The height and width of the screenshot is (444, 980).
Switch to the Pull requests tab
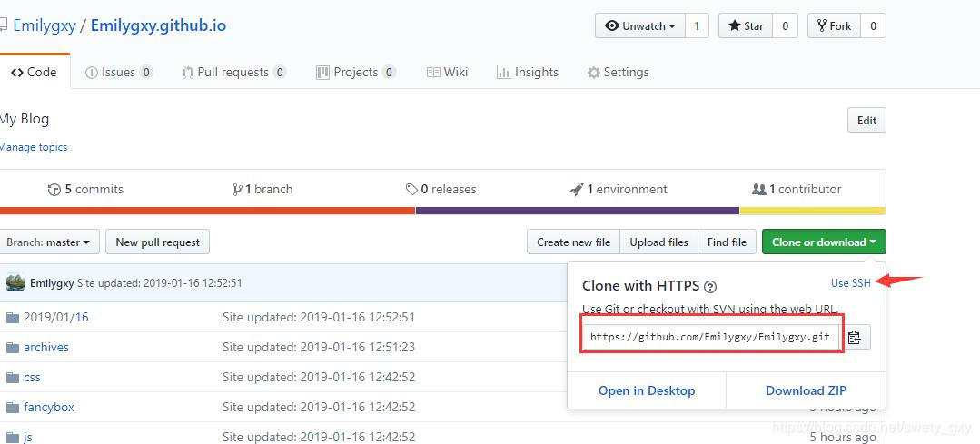coord(233,72)
